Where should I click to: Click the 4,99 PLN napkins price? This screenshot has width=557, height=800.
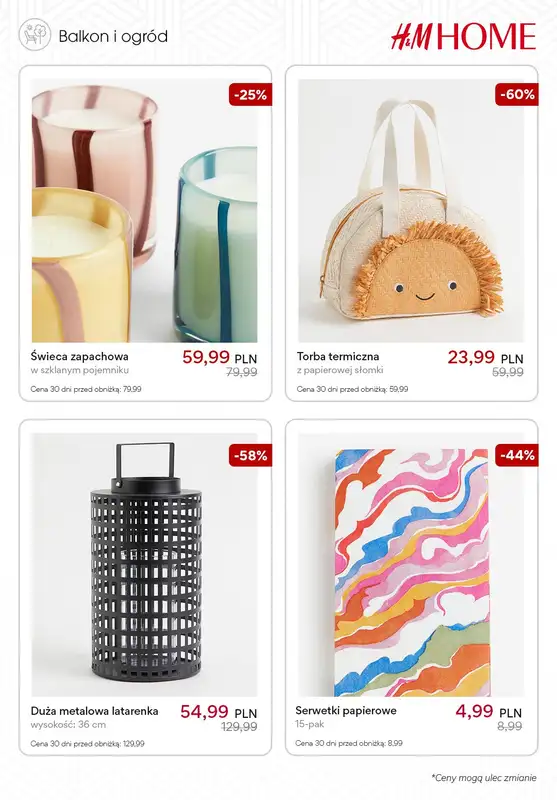tap(489, 711)
